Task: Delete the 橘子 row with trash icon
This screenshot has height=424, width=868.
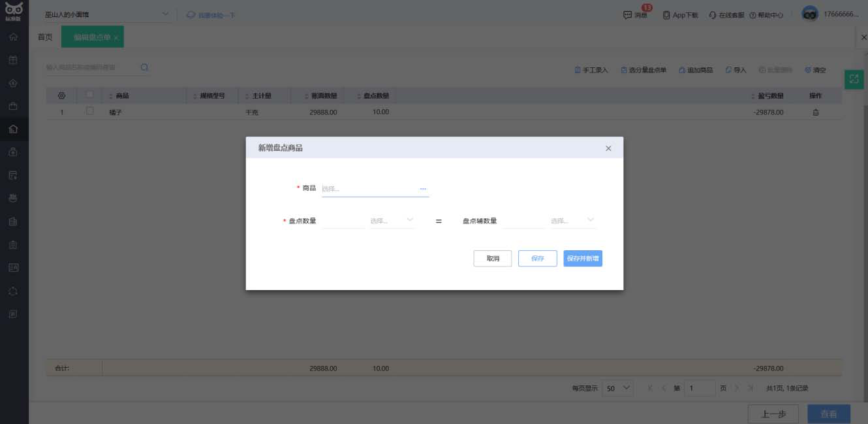Action: (x=815, y=112)
